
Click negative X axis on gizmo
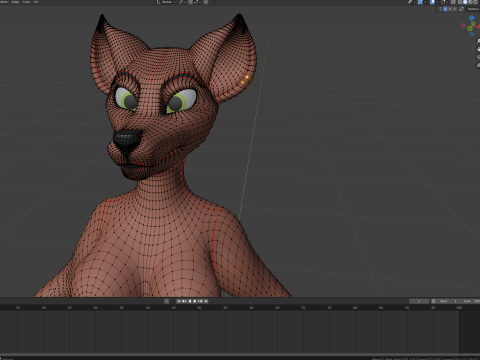[x=463, y=25]
